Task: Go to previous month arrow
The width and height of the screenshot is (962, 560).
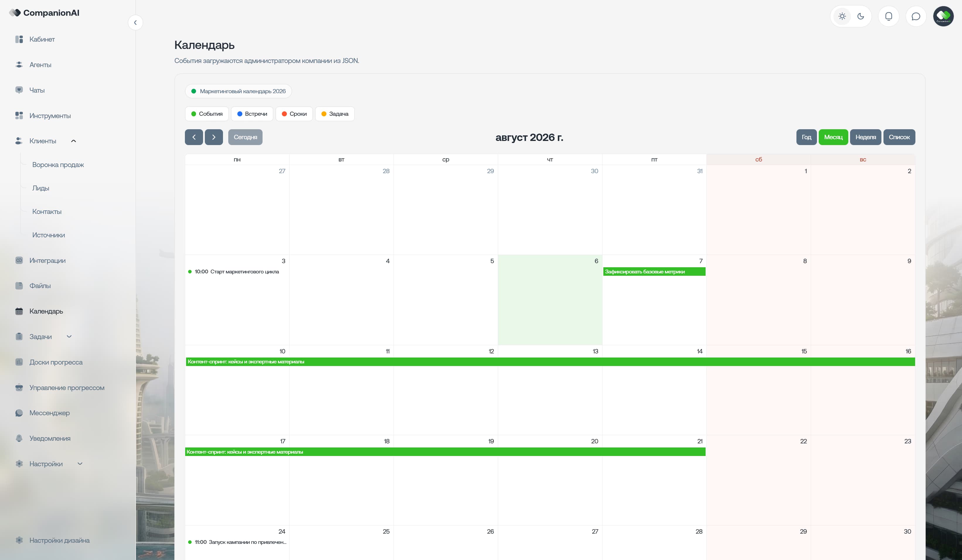Action: (194, 137)
